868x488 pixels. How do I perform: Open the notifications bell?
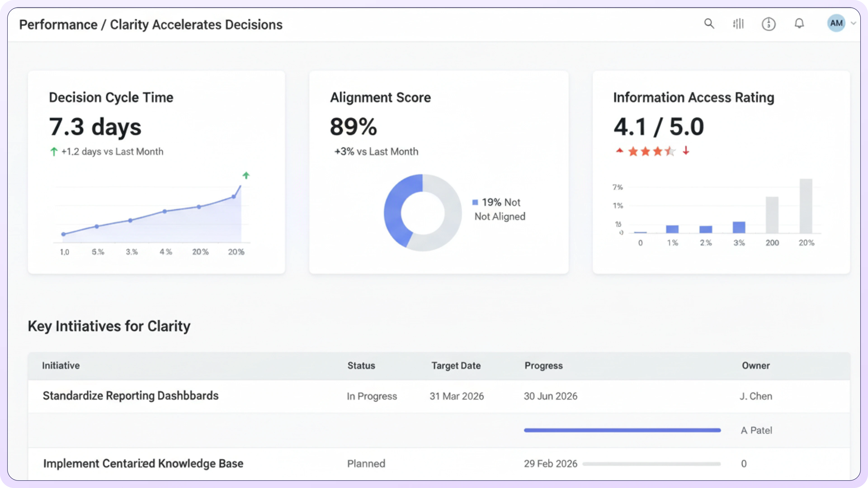[x=799, y=23]
